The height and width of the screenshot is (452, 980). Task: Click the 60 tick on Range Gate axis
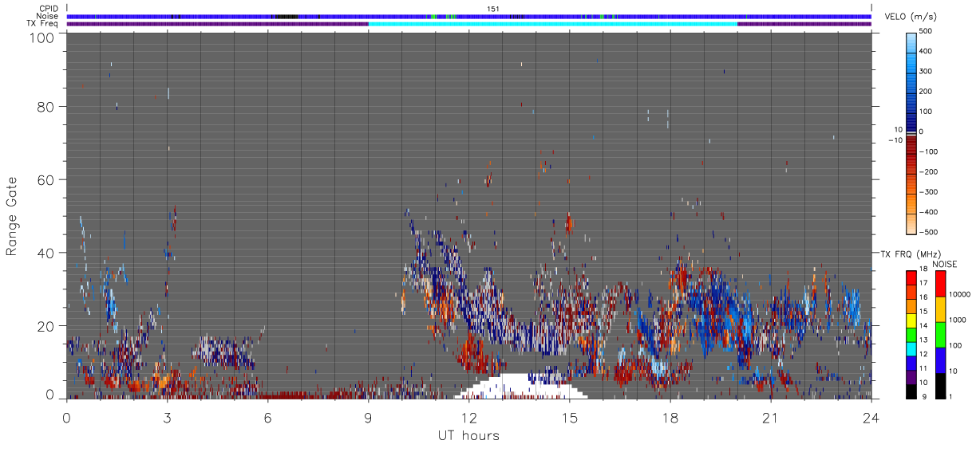coord(45,179)
